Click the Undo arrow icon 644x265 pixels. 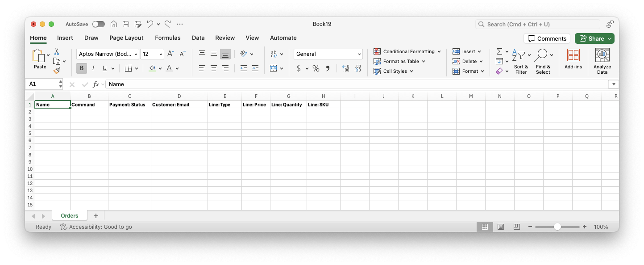pyautogui.click(x=150, y=24)
